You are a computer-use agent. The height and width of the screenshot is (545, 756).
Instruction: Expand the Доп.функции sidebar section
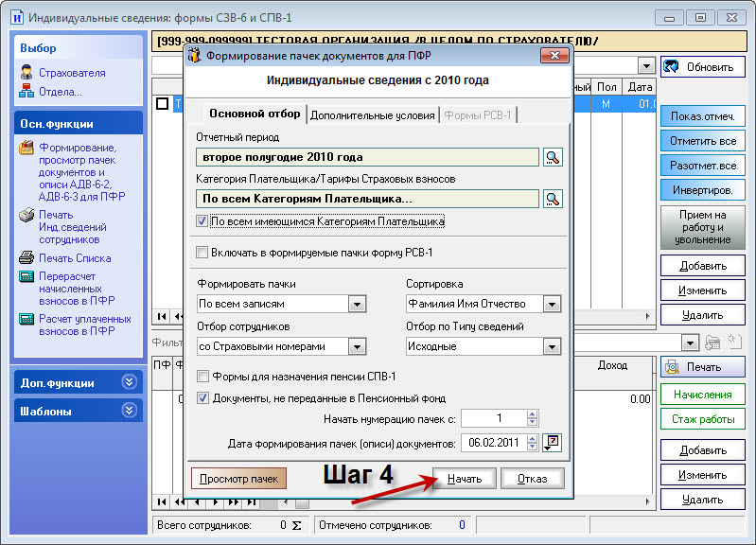tap(130, 382)
